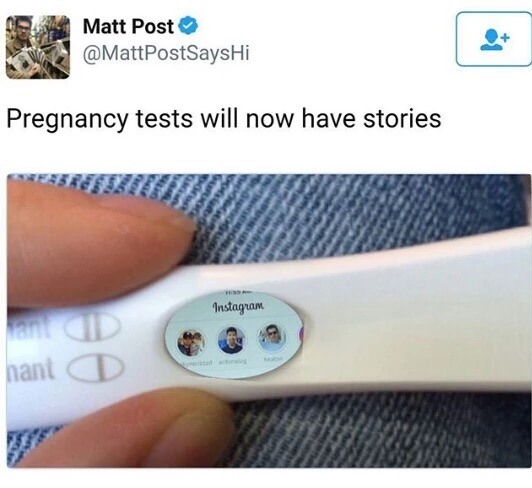
Task: Tap the username under the first story
Action: 198,364
